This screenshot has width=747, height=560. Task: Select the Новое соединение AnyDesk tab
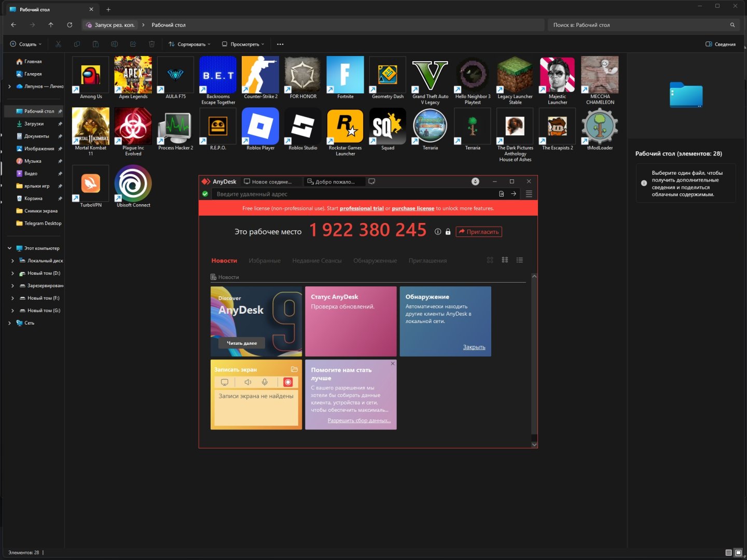point(271,181)
